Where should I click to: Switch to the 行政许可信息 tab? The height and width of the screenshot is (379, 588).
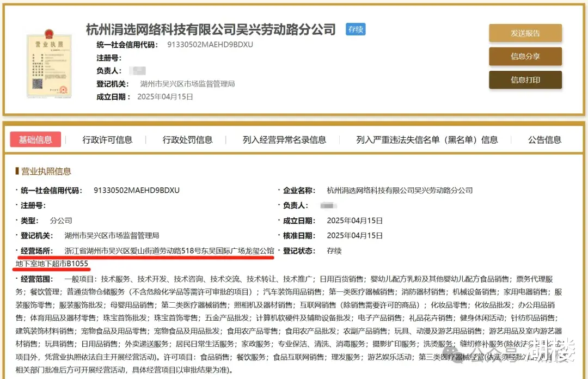(x=107, y=140)
